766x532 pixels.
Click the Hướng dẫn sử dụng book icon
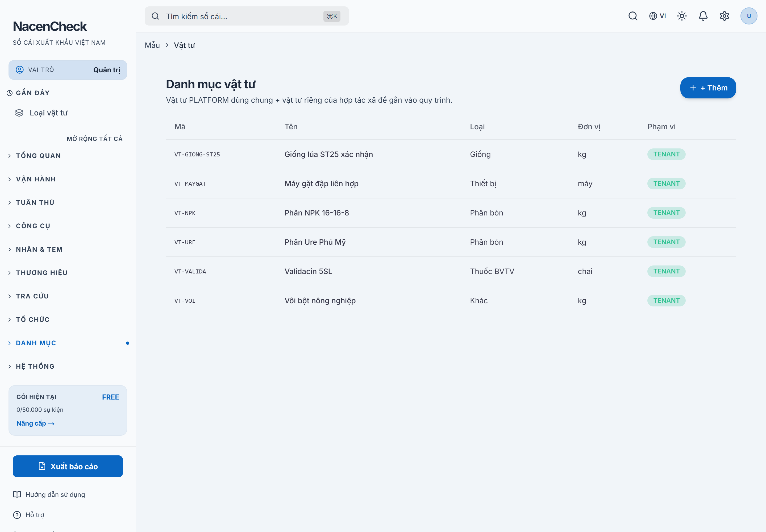coord(17,495)
